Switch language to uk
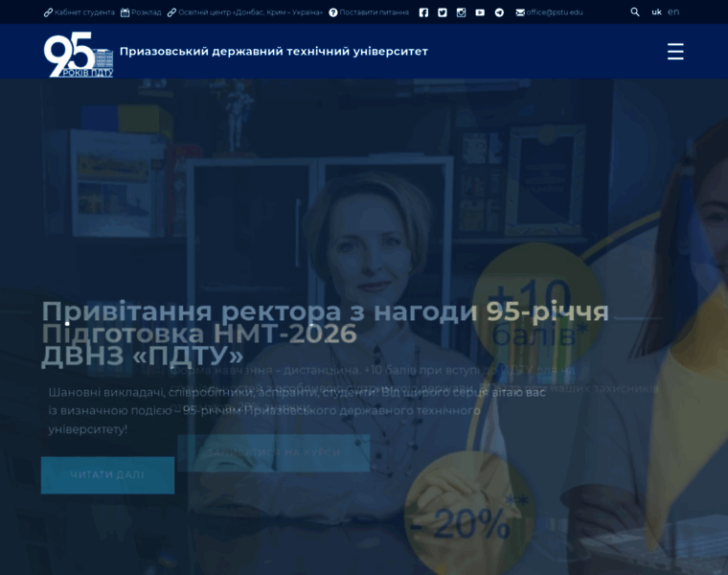Screen dimensions: 728x575 tap(656, 12)
